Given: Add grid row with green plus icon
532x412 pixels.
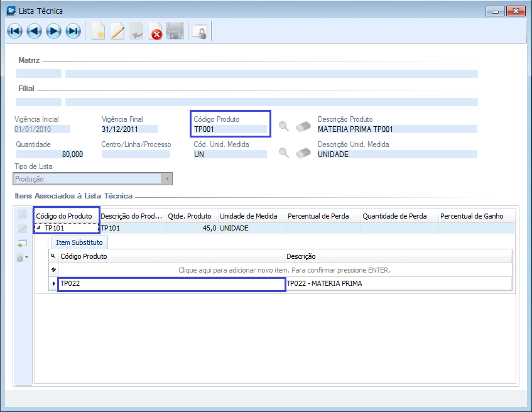Looking at the screenshot, I should [23, 243].
